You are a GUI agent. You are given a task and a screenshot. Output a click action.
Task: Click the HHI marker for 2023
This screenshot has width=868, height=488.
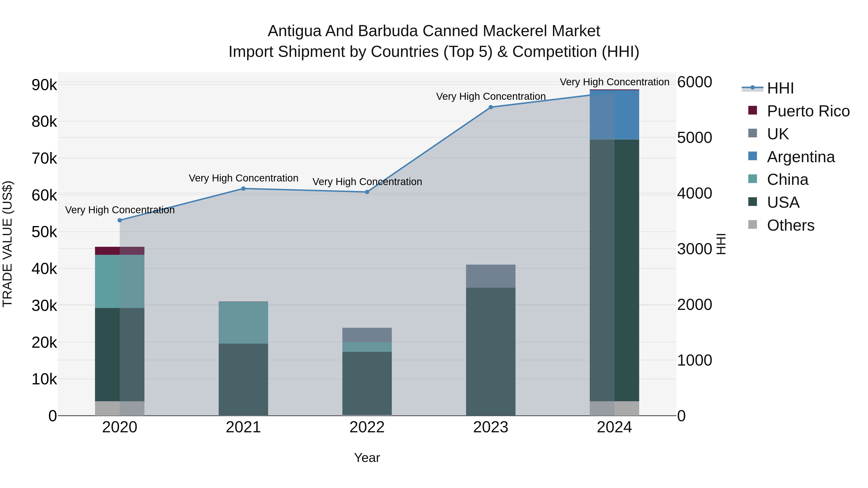(x=491, y=107)
